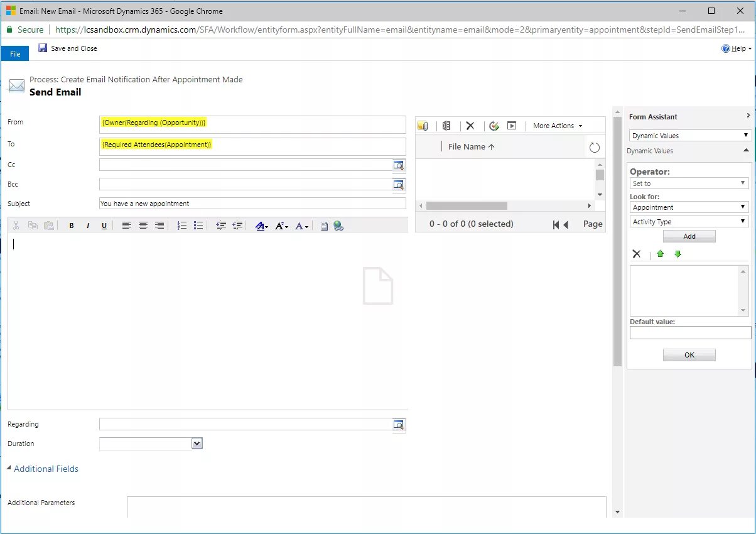Open the File tab
This screenshot has height=534, width=756.
coord(15,54)
